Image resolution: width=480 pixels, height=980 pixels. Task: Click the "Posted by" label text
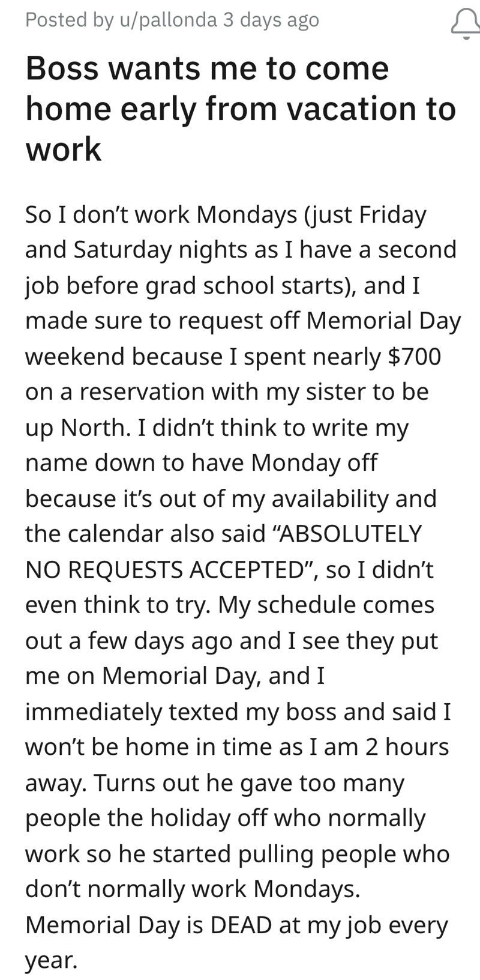coord(65,20)
